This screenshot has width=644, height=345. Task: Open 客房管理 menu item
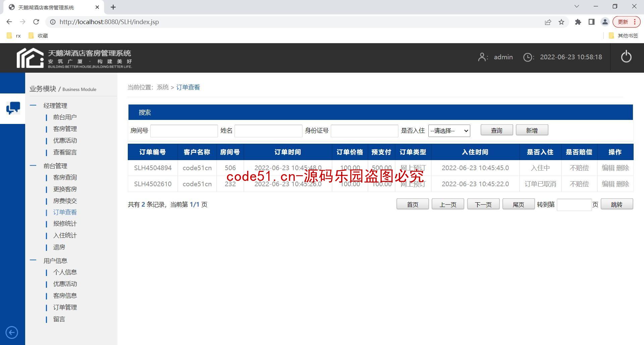tap(65, 129)
